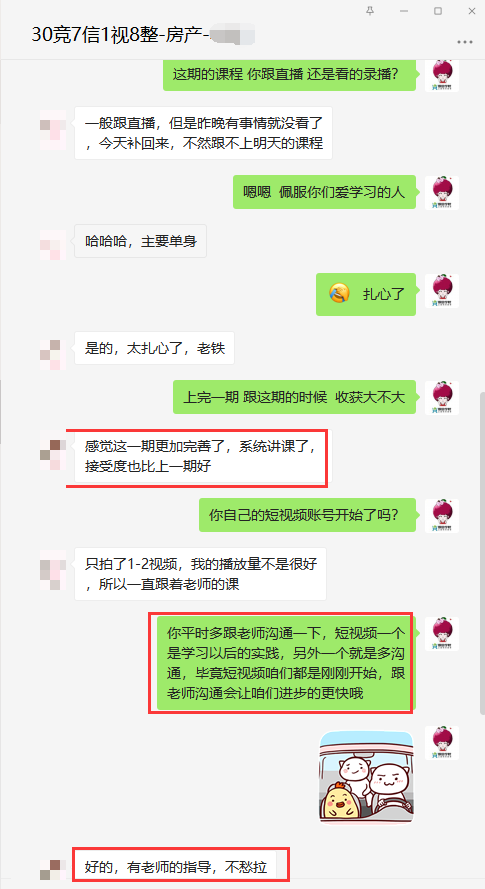Click blurred avatar beside '是的，太扎心了，老铁'

point(53,354)
